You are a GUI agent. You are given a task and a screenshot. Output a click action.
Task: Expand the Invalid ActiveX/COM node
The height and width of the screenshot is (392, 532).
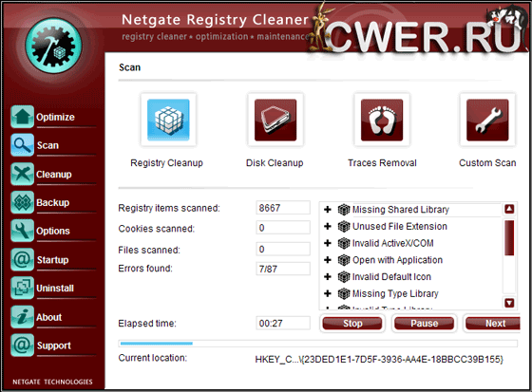(x=328, y=243)
